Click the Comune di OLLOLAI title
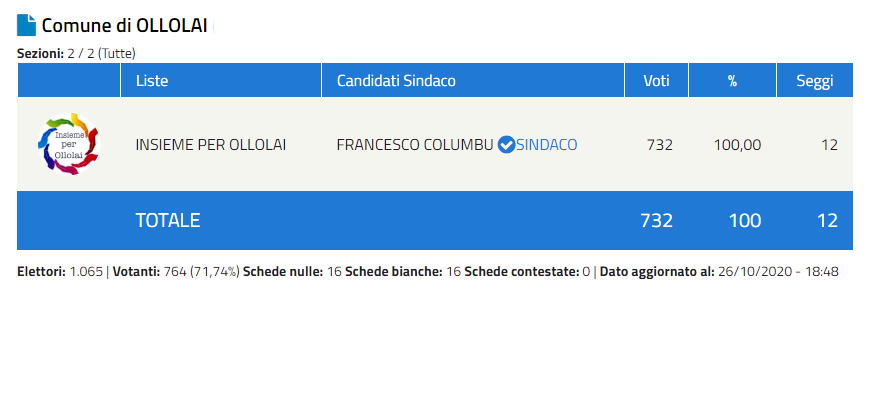 (x=125, y=26)
